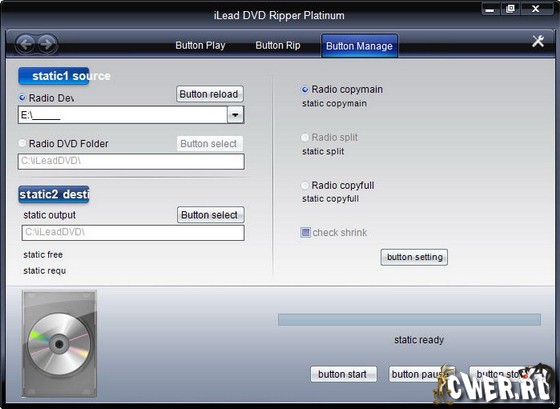Click the button stop button
Image resolution: width=560 pixels, height=409 pixels.
(x=502, y=374)
